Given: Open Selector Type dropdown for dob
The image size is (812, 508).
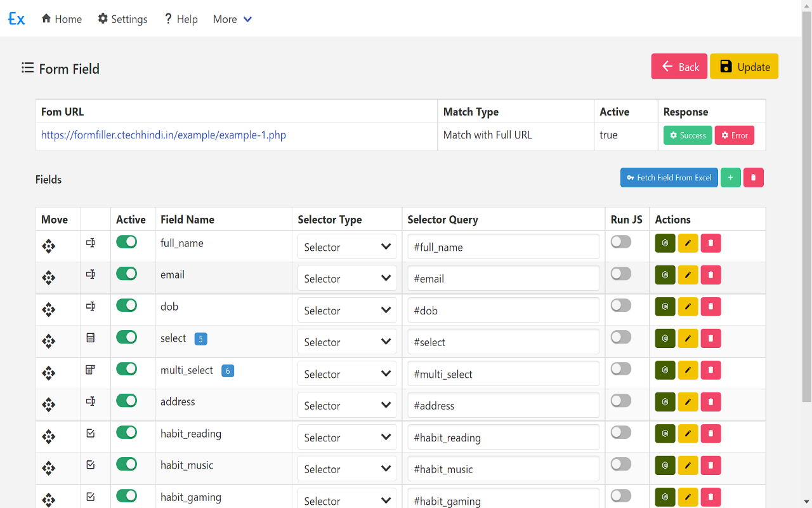Looking at the screenshot, I should click(346, 311).
